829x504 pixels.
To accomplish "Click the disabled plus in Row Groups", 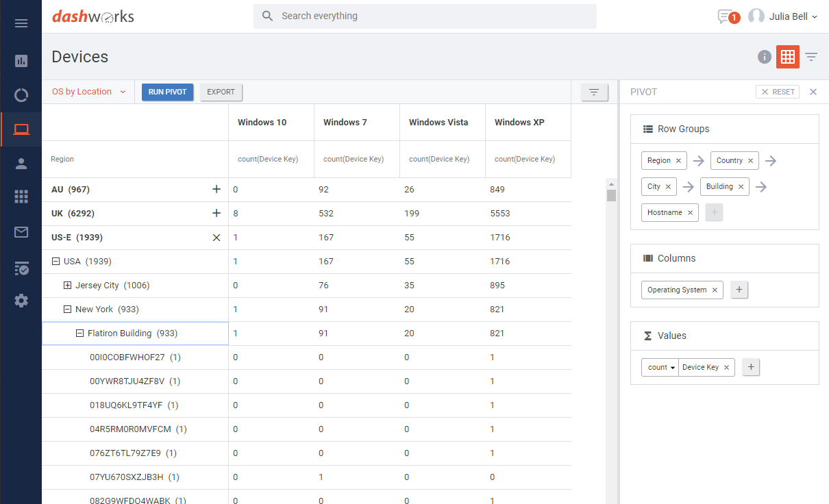I will [x=714, y=212].
